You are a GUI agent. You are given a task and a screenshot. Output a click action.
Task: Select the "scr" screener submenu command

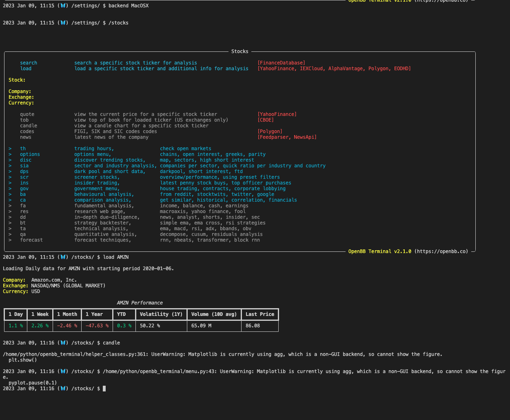coord(24,177)
